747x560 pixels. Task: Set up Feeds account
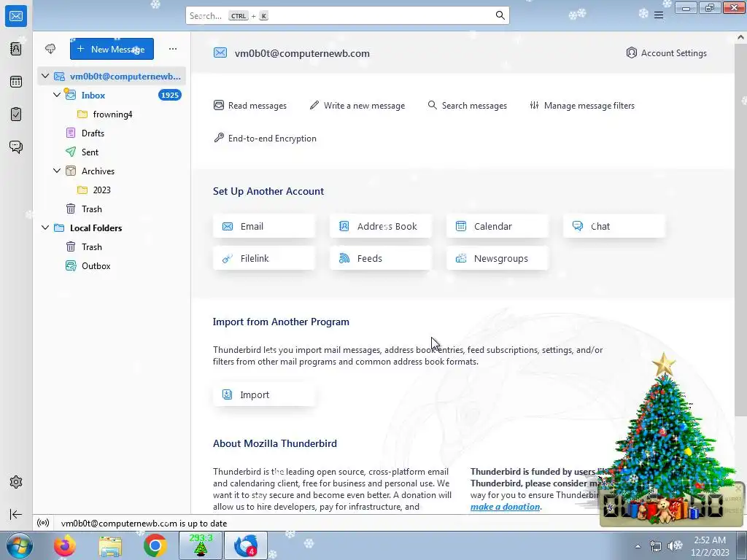click(381, 258)
